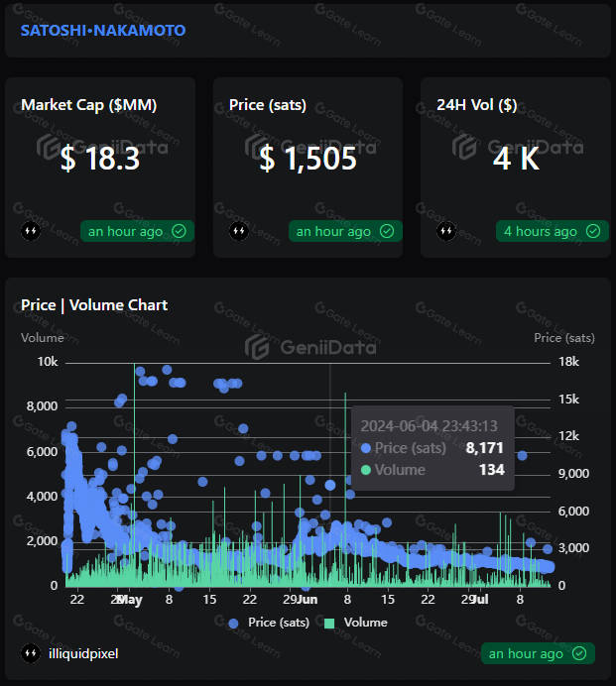The width and height of the screenshot is (616, 686).
Task: Click the 4 K volume value
Action: pos(516,158)
